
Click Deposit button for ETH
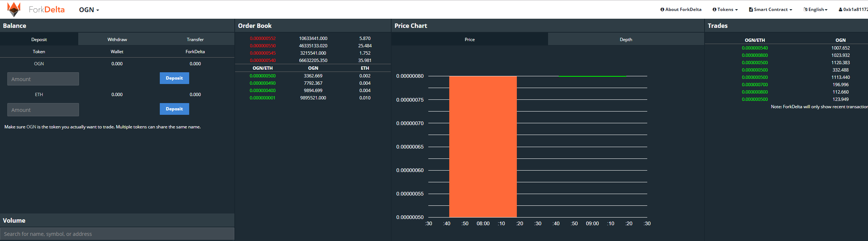174,109
